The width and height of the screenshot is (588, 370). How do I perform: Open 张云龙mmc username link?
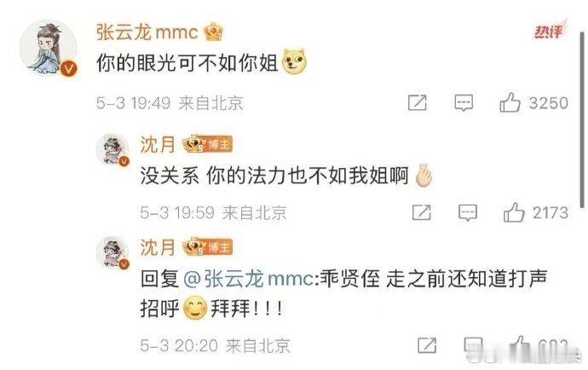[147, 32]
